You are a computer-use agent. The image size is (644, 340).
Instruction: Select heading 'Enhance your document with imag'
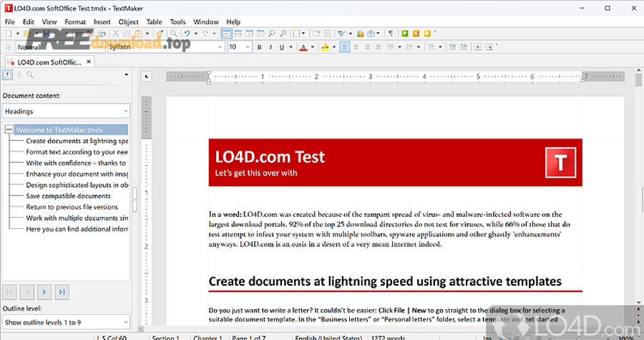(x=77, y=174)
